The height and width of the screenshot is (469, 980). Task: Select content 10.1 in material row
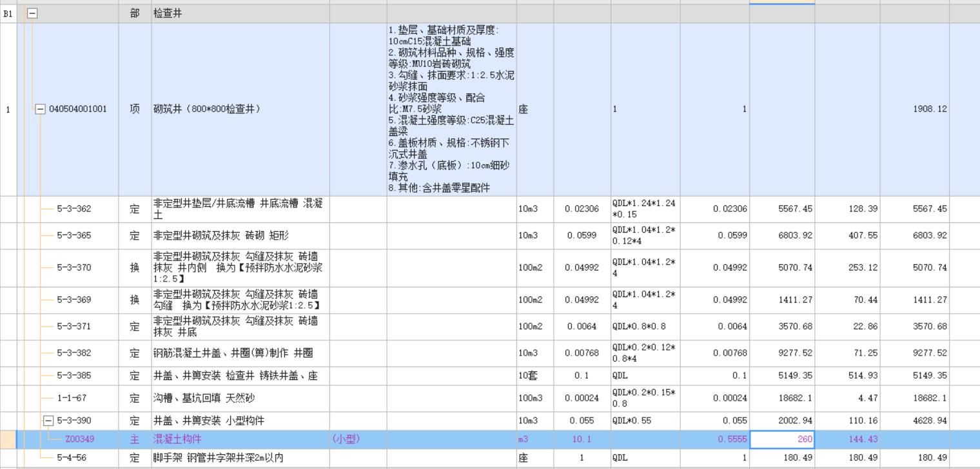tap(582, 439)
